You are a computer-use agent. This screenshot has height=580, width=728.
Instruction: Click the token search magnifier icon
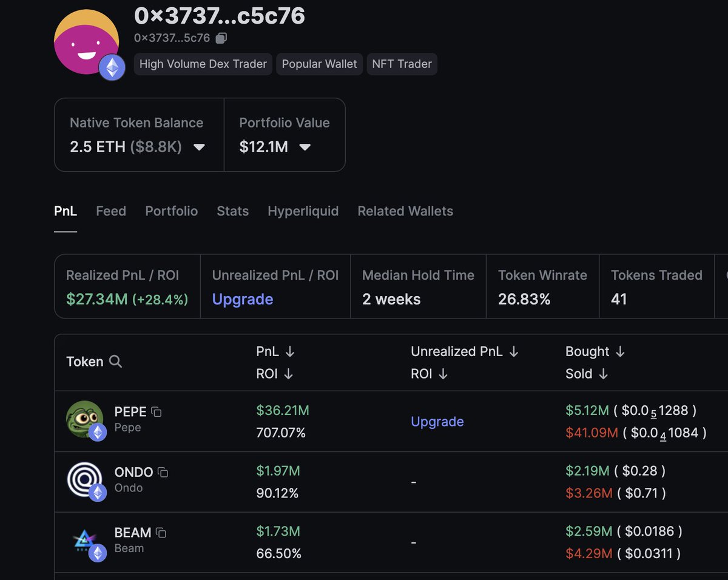(x=115, y=362)
